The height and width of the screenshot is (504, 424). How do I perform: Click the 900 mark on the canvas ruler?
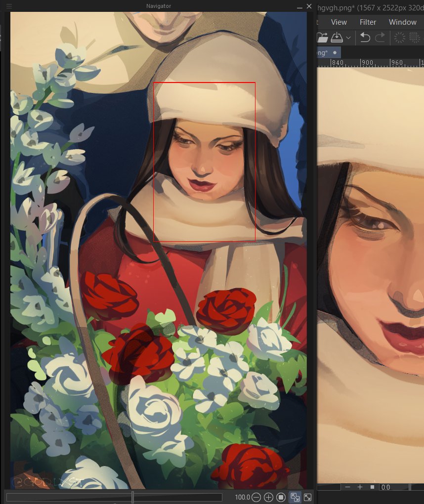pyautogui.click(x=367, y=63)
